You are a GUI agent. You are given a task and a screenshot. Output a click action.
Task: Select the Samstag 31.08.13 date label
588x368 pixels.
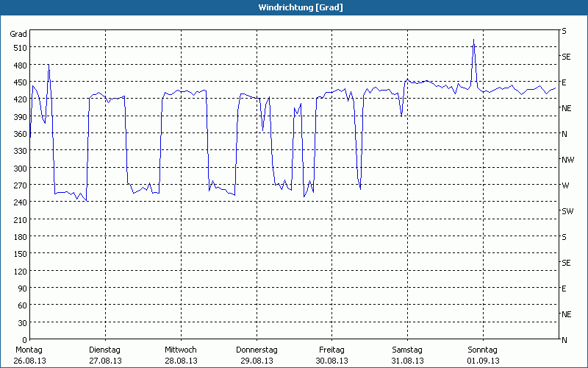(407, 355)
